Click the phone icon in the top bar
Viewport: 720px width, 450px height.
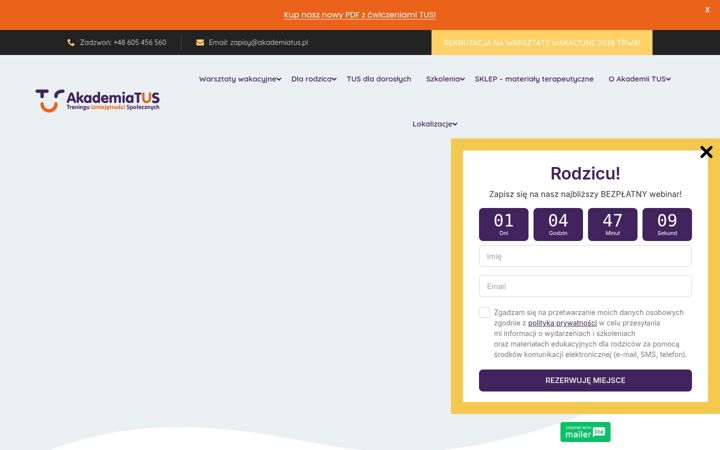[x=71, y=42]
